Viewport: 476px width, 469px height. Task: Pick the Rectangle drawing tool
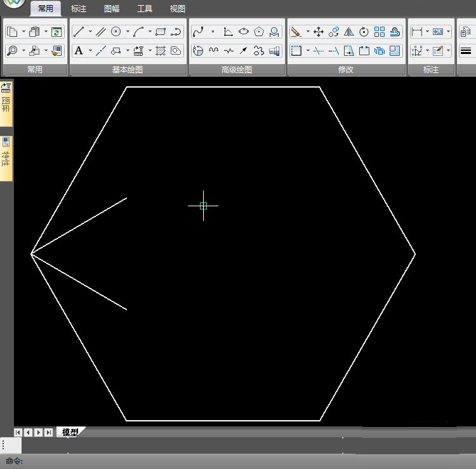click(x=161, y=32)
